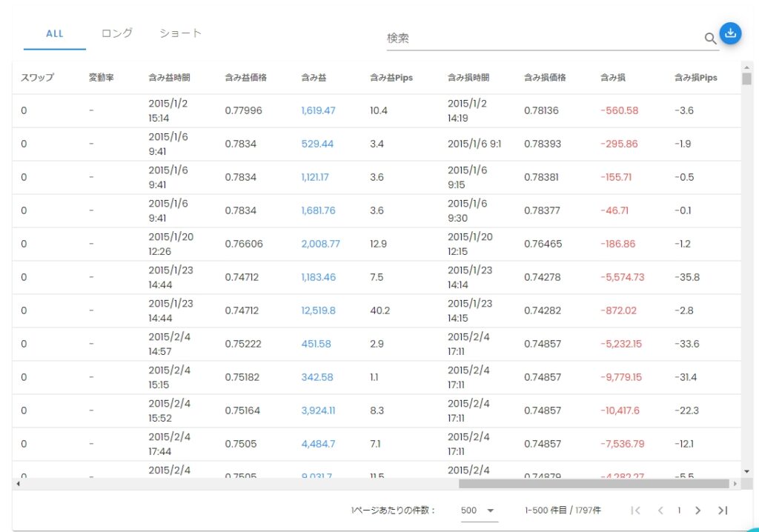Click profit value 1,121.17
The height and width of the screenshot is (532, 759).
314,177
